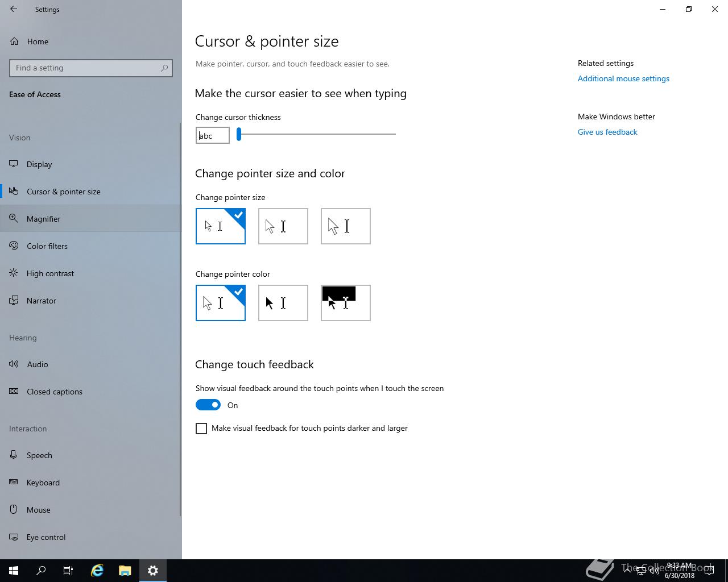Select the largest pointer size option

[x=346, y=226]
